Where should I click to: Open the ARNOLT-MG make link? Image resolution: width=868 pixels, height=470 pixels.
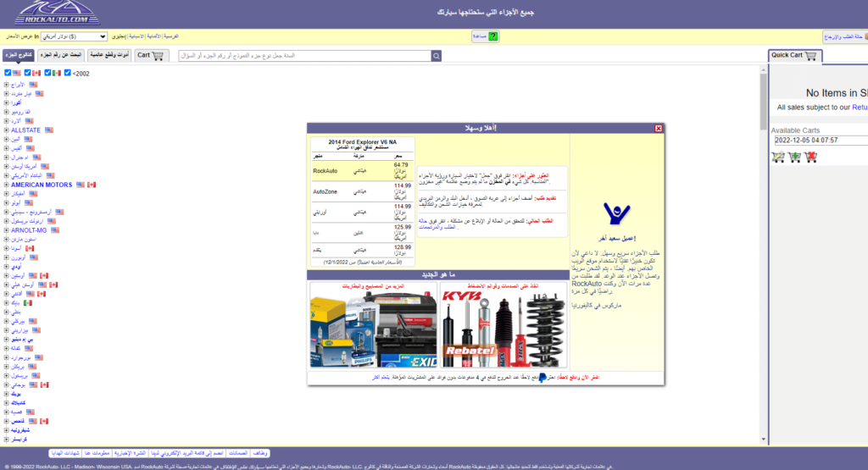point(29,230)
